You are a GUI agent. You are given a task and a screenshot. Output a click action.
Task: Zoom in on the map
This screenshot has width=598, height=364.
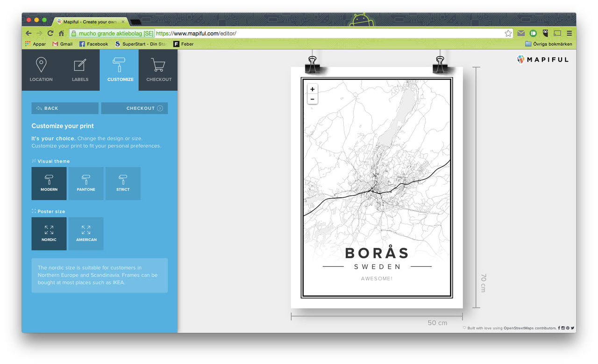click(313, 89)
